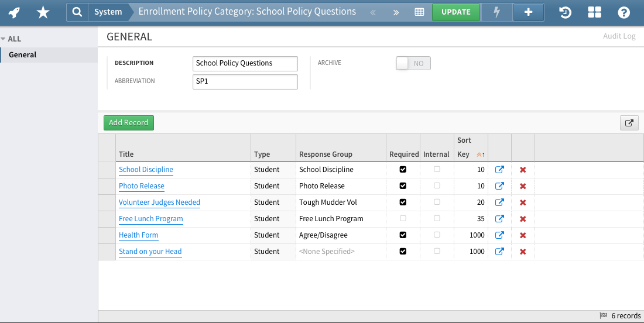Open School Discipline in pop-out window
The height and width of the screenshot is (323, 644).
tap(499, 170)
